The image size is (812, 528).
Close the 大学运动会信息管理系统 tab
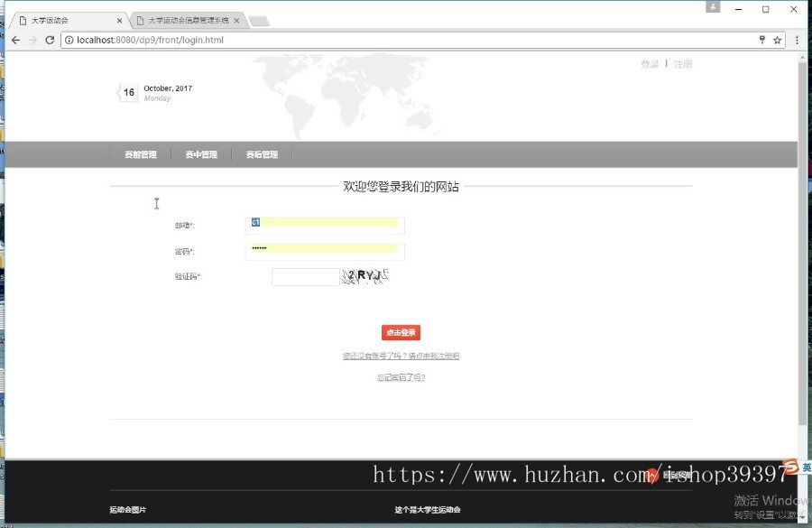236,21
